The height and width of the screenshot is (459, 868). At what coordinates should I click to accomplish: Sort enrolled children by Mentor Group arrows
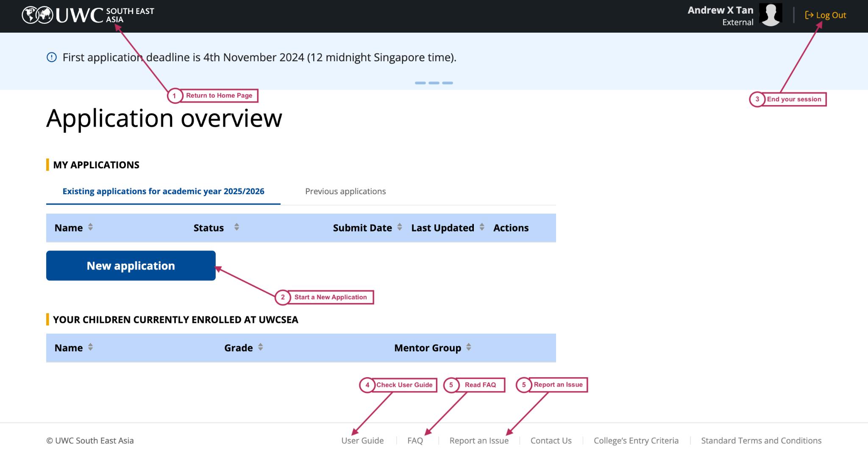pos(468,347)
